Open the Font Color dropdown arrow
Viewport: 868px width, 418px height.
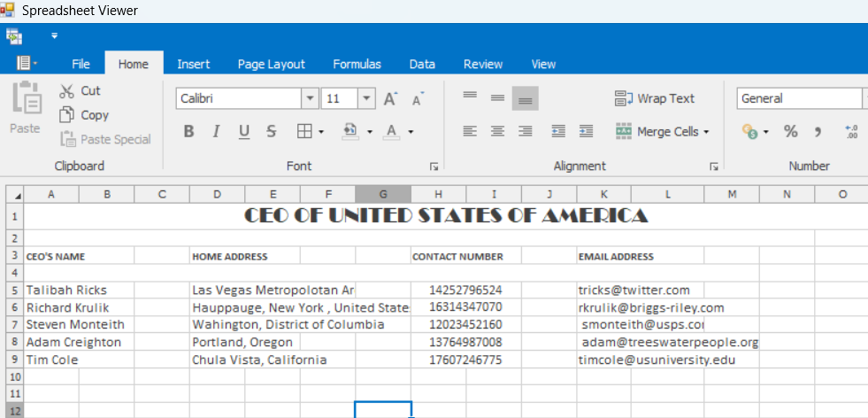[411, 132]
